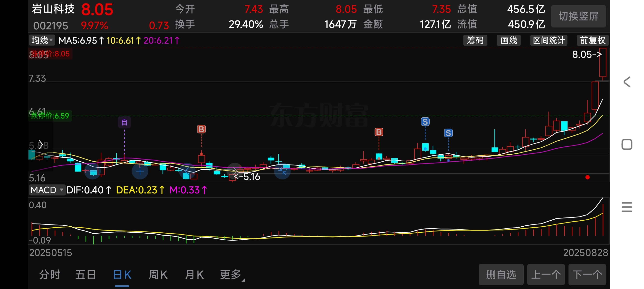Tap the start date 20250515
This screenshot has height=289, width=644.
click(50, 253)
